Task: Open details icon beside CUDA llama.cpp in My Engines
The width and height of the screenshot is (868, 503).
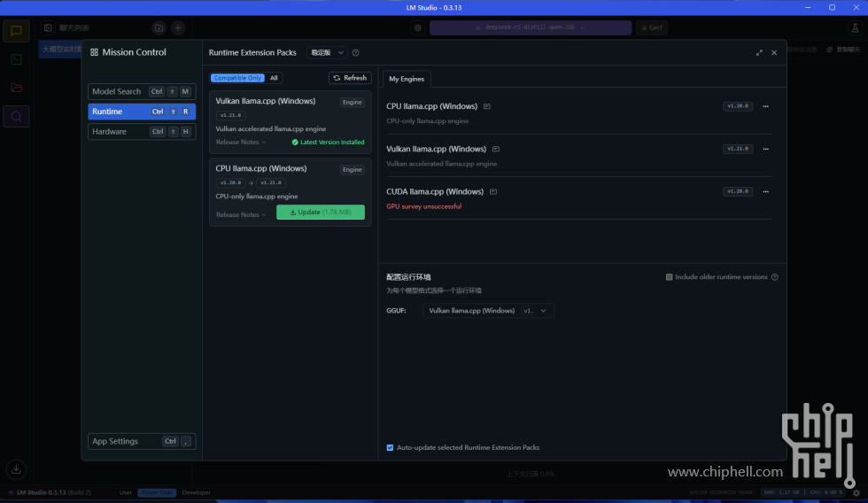Action: (x=493, y=191)
